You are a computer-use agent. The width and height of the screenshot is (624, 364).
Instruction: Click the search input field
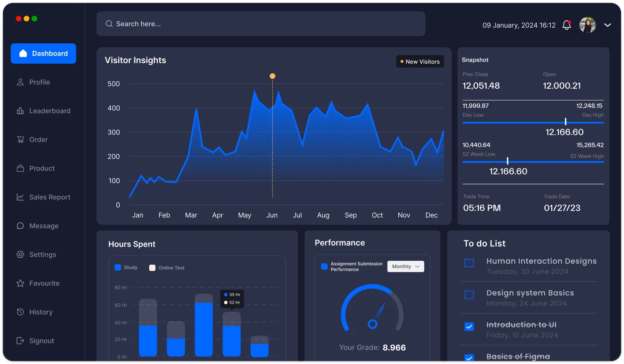[260, 24]
